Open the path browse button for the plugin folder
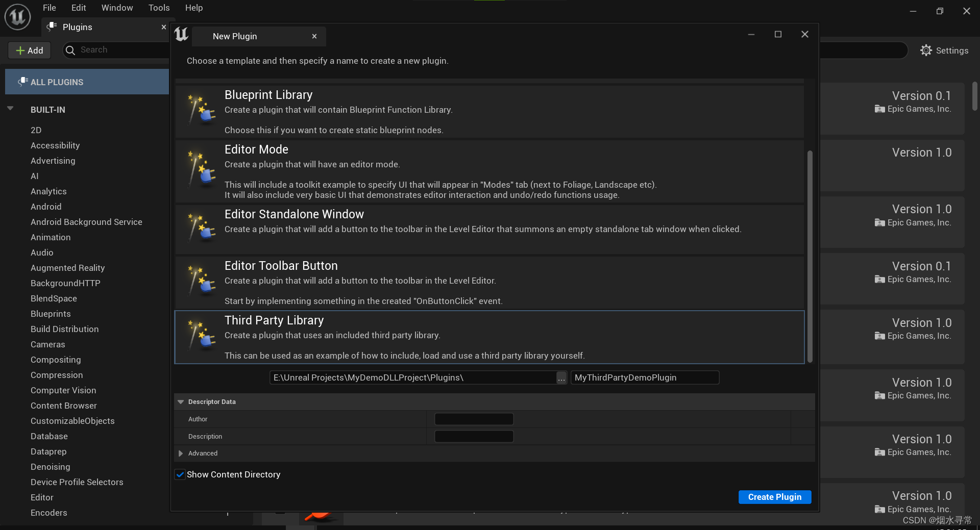Image resolution: width=980 pixels, height=530 pixels. coord(561,377)
